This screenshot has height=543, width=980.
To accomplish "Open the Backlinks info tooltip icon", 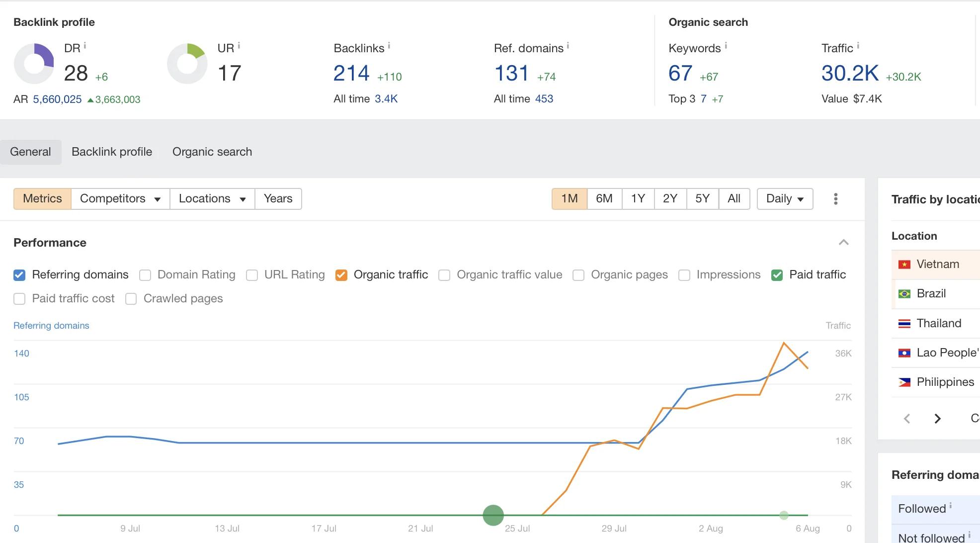I will pos(389,46).
